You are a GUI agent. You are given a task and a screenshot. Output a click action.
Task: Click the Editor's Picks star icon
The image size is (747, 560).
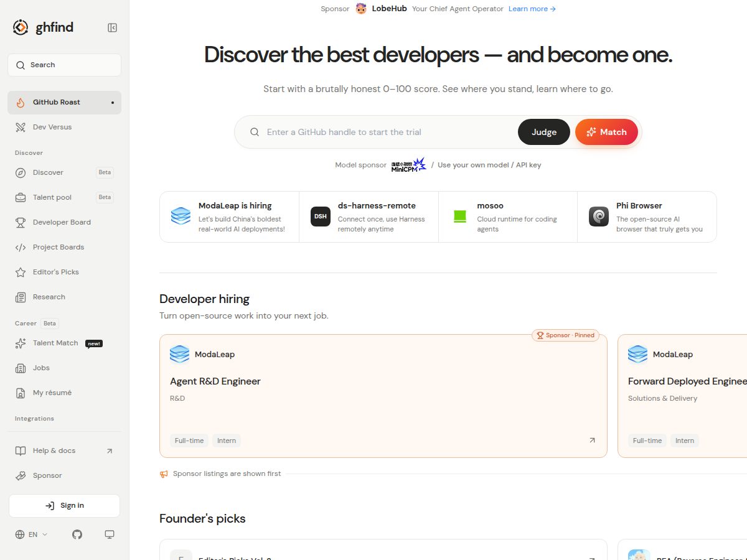point(21,273)
